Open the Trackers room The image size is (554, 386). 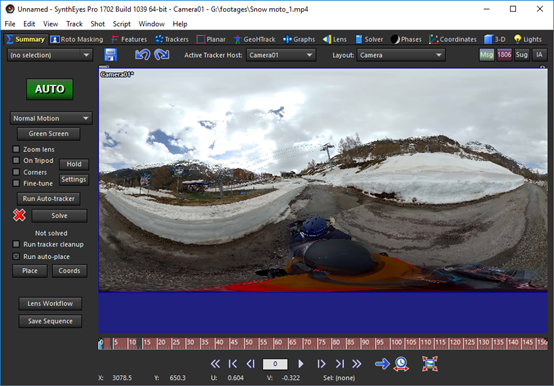(x=172, y=39)
